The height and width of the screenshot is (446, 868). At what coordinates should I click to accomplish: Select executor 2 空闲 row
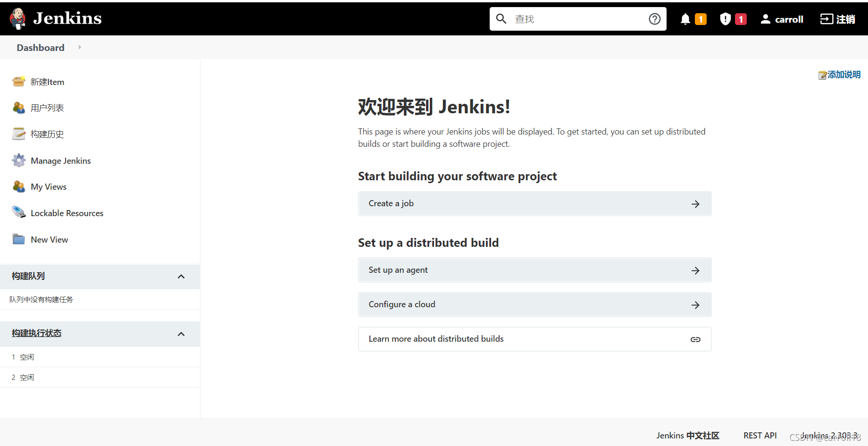click(100, 378)
